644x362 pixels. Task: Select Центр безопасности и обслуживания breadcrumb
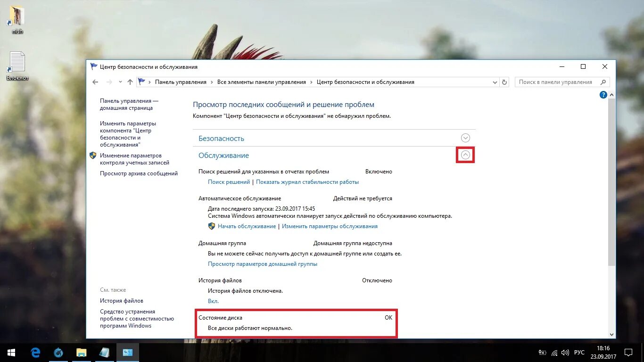tap(365, 82)
